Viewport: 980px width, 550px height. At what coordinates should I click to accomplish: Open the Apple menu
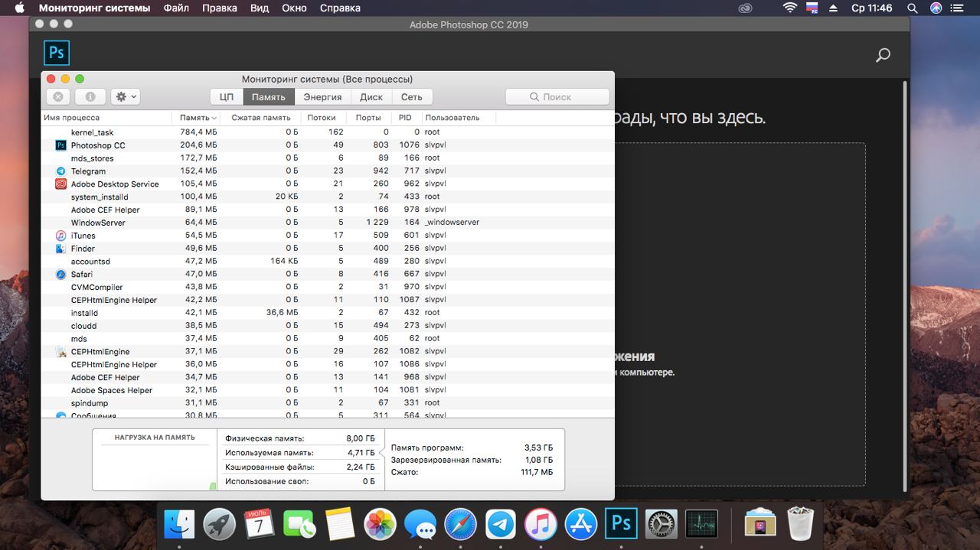coord(20,8)
